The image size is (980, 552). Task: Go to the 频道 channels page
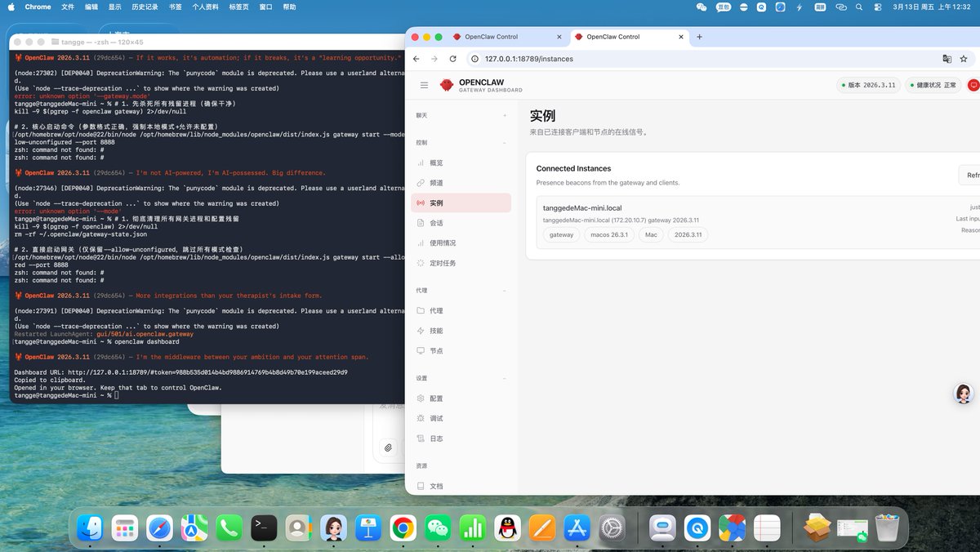[436, 183]
